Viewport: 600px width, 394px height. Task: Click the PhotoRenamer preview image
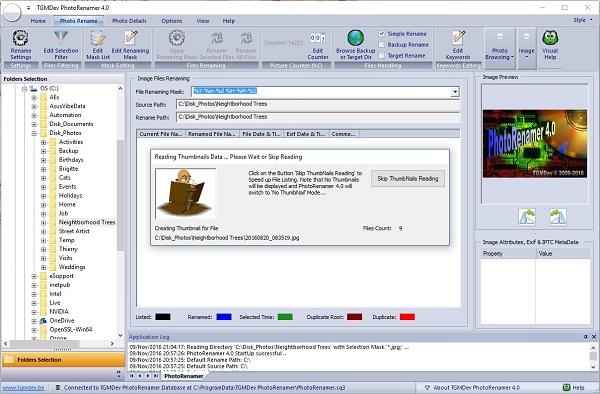(x=535, y=144)
